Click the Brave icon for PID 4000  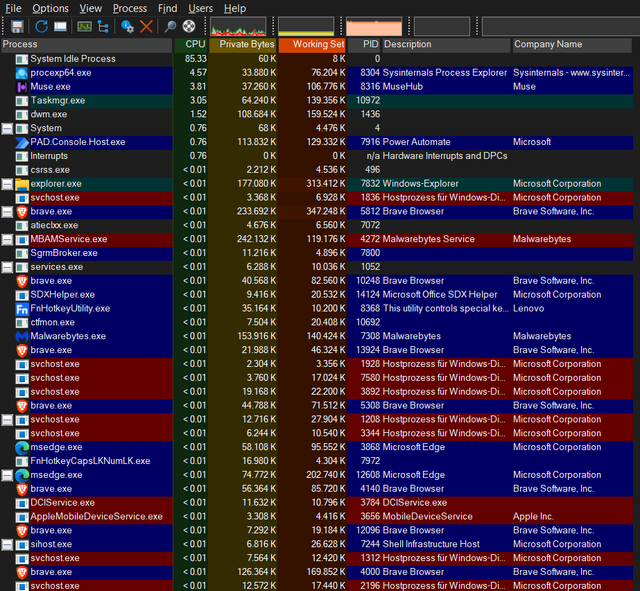click(22, 573)
